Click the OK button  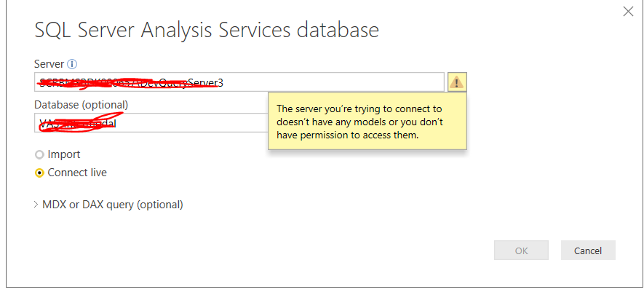click(x=521, y=250)
